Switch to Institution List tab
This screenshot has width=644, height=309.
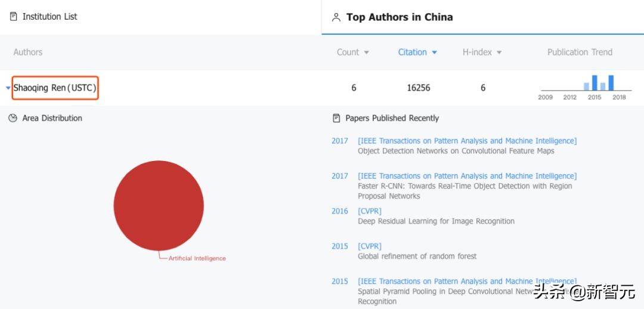49,17
